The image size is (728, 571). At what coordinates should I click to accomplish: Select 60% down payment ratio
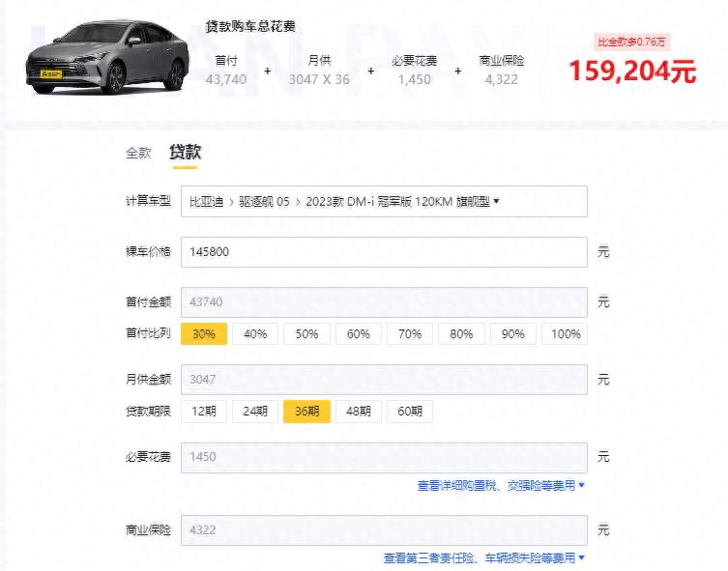click(x=359, y=334)
